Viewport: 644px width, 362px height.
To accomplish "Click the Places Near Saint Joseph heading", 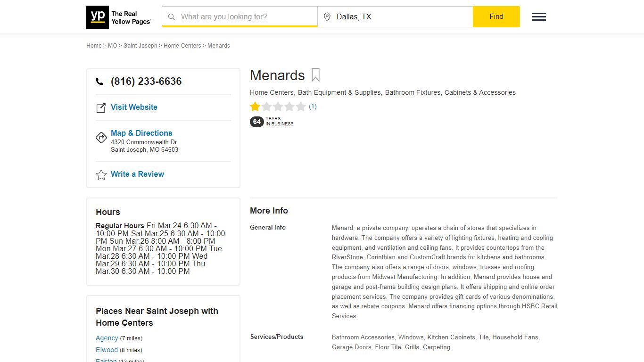I will (x=157, y=317).
